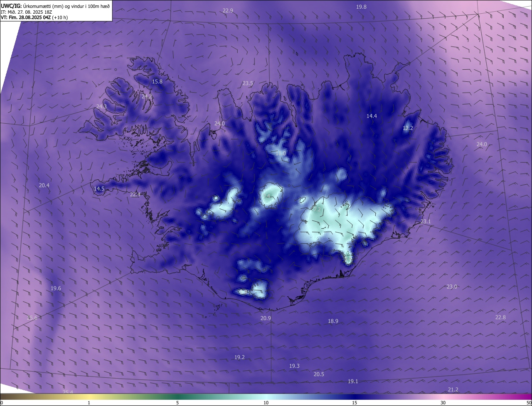Click the 22.4 value label
Viewport: 532px width, 406px height.
click(135, 194)
